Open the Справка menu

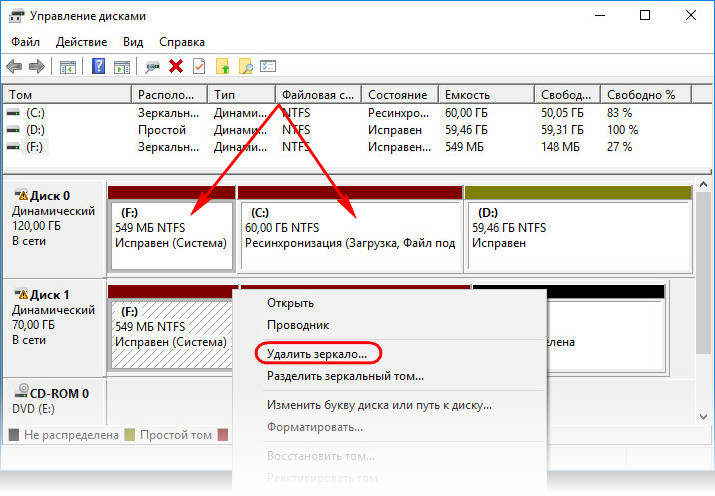tap(181, 42)
